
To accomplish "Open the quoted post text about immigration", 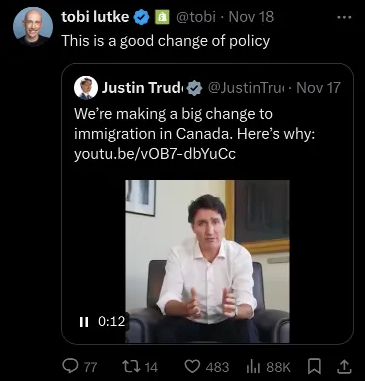I will pos(194,124).
